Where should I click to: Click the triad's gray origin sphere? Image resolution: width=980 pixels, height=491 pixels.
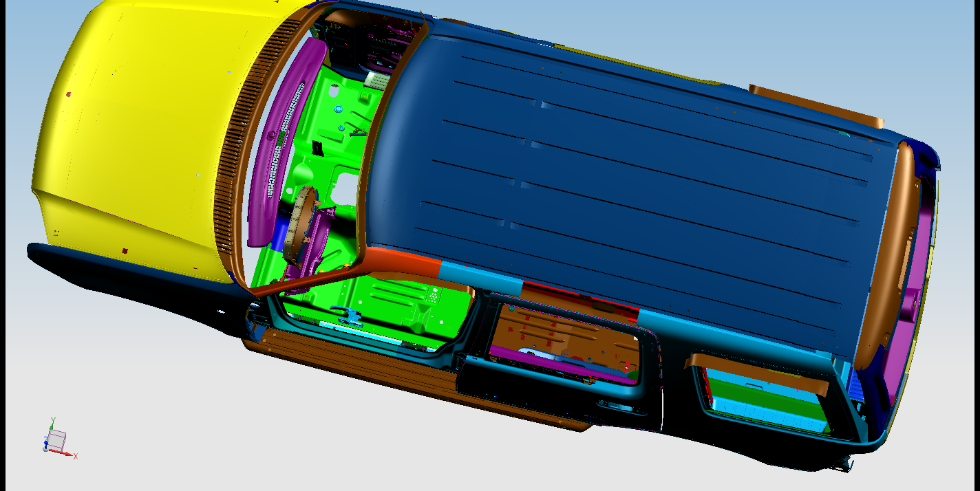click(46, 449)
